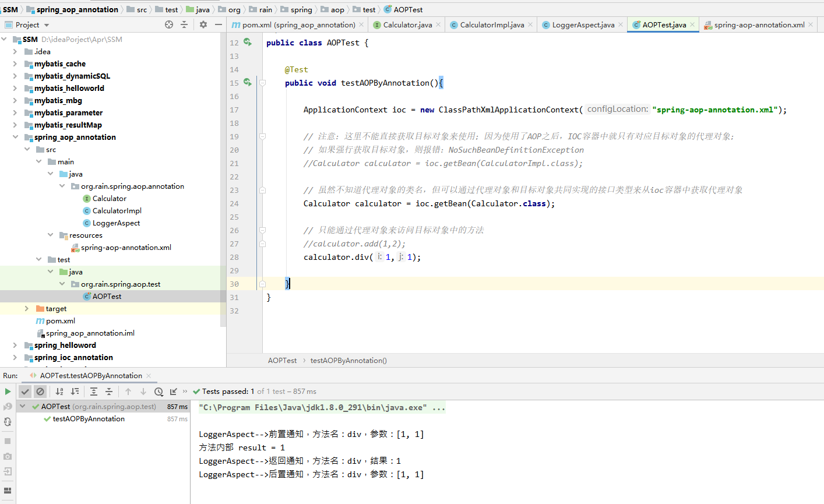Image resolution: width=824 pixels, height=504 pixels.
Task: Click the Exit icon in Run sidebar
Action: click(8, 471)
